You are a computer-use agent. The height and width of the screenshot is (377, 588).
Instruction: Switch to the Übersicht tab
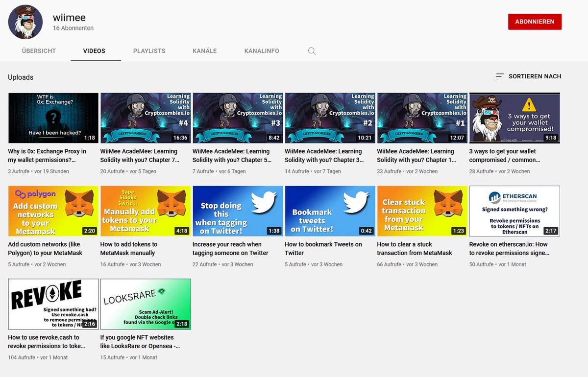point(39,51)
